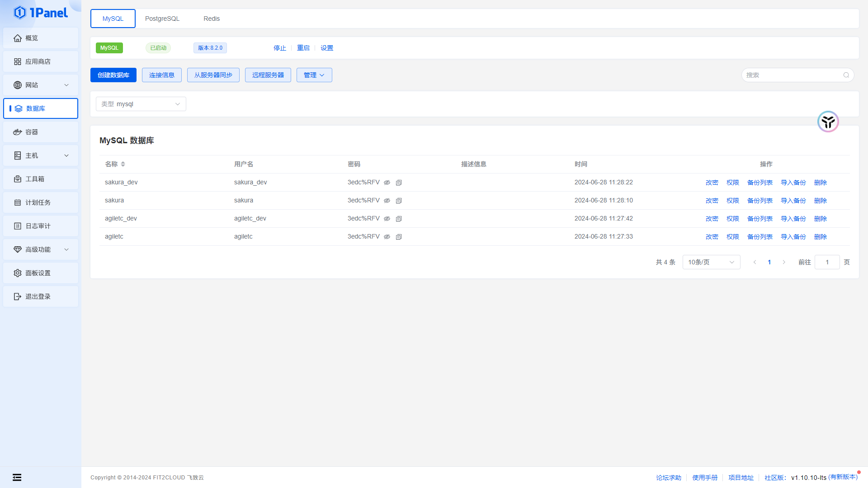This screenshot has width=868, height=488.
Task: Open the 管理 dropdown button
Action: (314, 75)
